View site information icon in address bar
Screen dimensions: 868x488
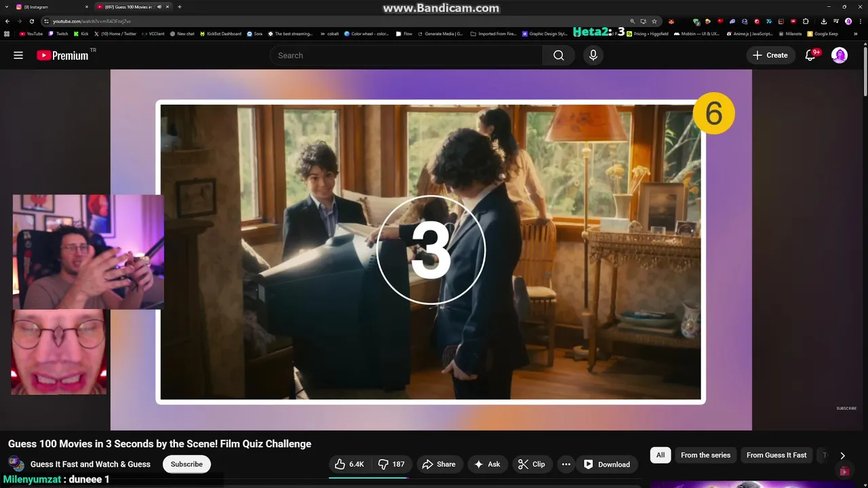click(46, 21)
